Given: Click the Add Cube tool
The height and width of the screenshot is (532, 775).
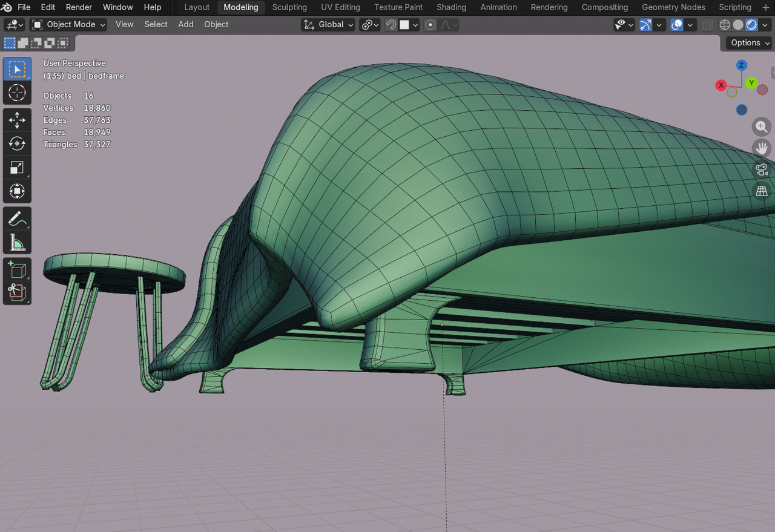Looking at the screenshot, I should pyautogui.click(x=17, y=270).
